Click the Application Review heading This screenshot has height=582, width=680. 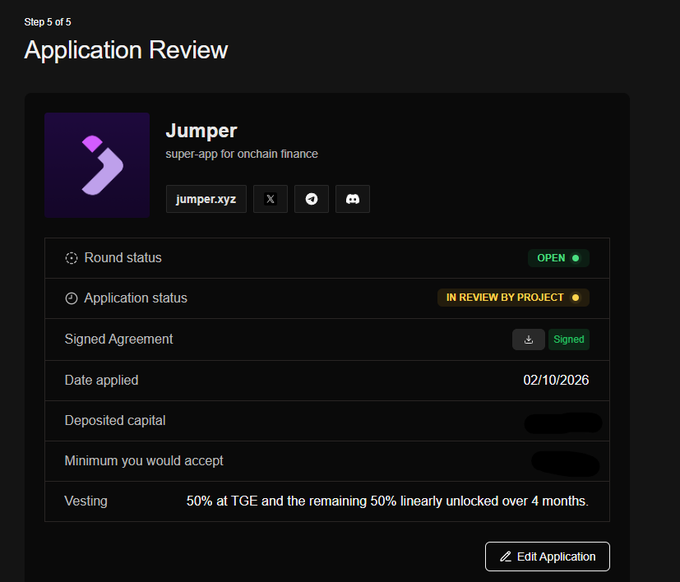click(x=126, y=50)
